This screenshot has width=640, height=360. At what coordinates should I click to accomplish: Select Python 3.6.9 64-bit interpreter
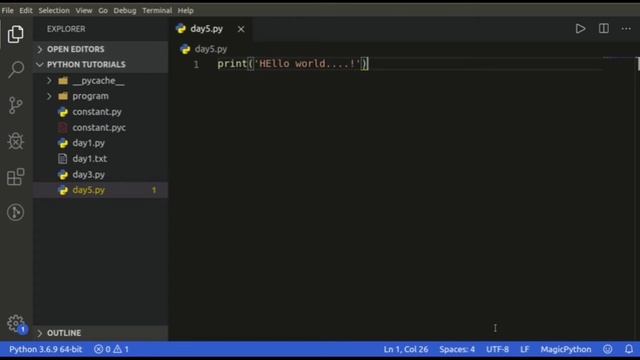pyautogui.click(x=45, y=349)
